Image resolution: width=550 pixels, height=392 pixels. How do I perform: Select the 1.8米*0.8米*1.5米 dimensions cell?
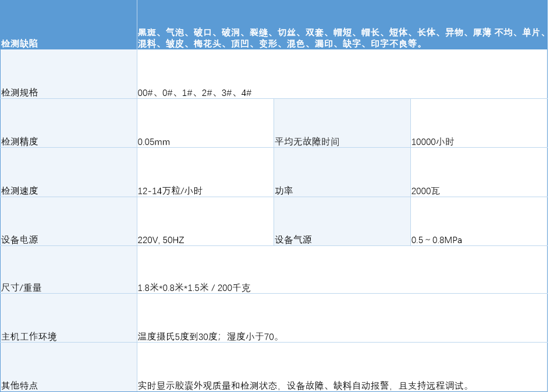[x=192, y=287]
